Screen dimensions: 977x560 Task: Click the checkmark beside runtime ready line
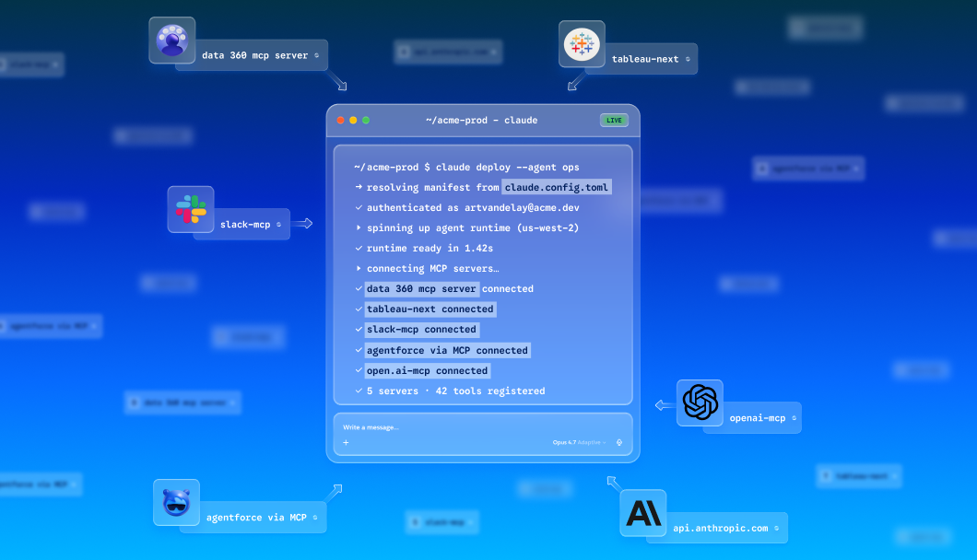[359, 248]
